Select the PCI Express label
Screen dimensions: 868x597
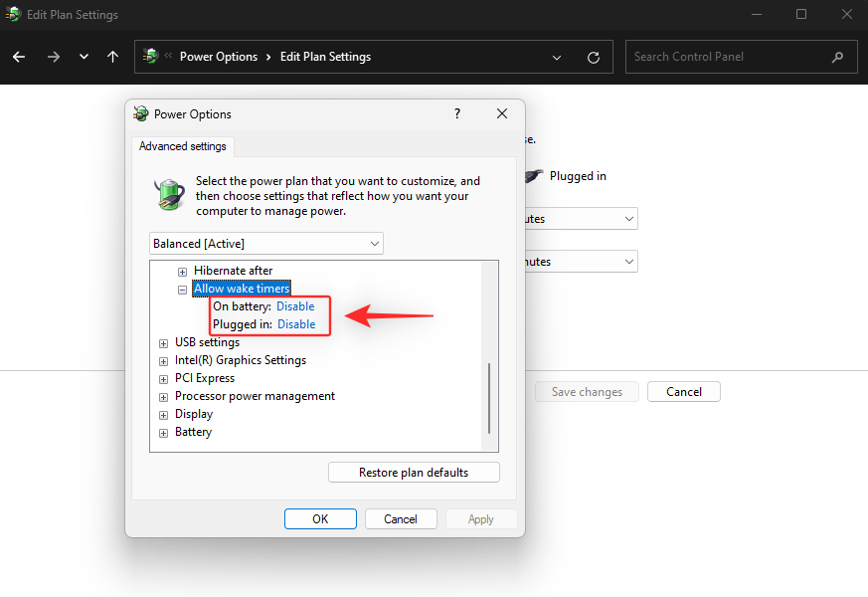coord(205,378)
